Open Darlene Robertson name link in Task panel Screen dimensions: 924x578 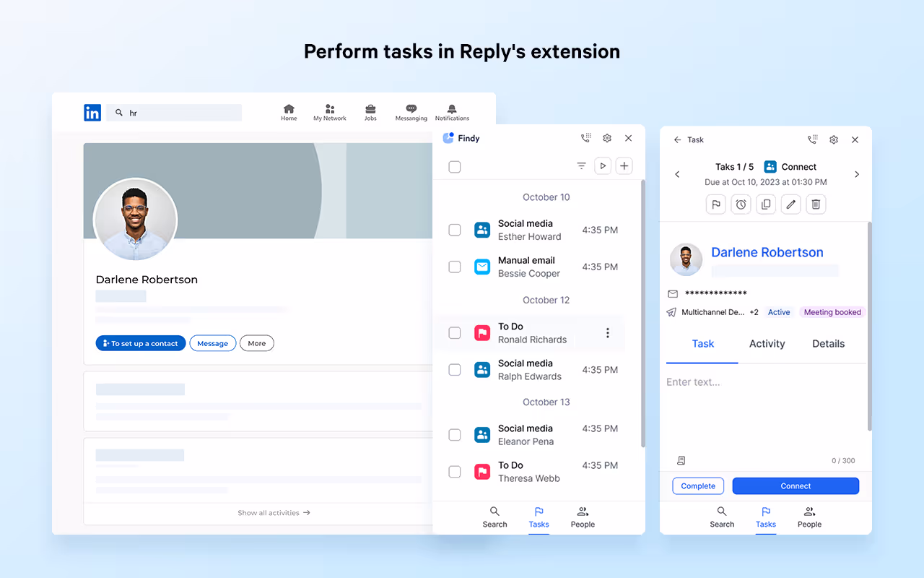(767, 252)
